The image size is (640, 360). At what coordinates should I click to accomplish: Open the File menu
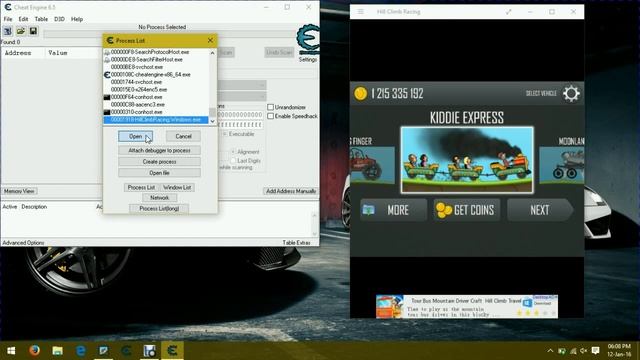[8, 19]
